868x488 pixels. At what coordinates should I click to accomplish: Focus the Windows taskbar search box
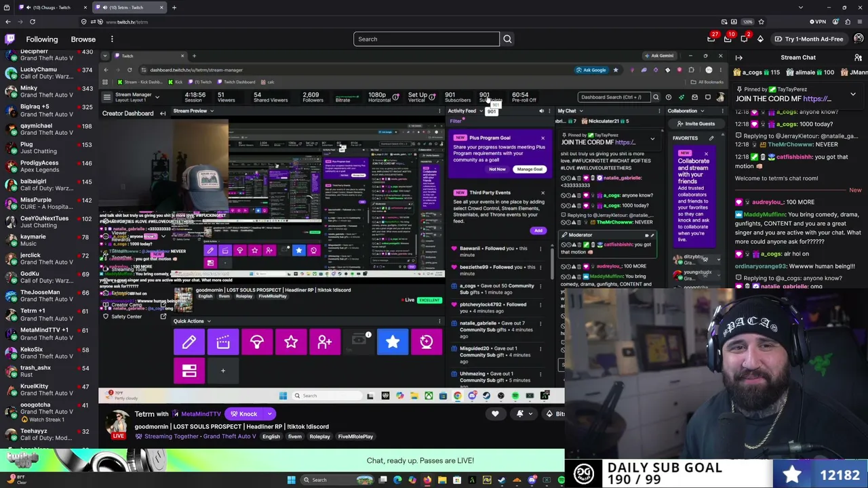tap(337, 480)
